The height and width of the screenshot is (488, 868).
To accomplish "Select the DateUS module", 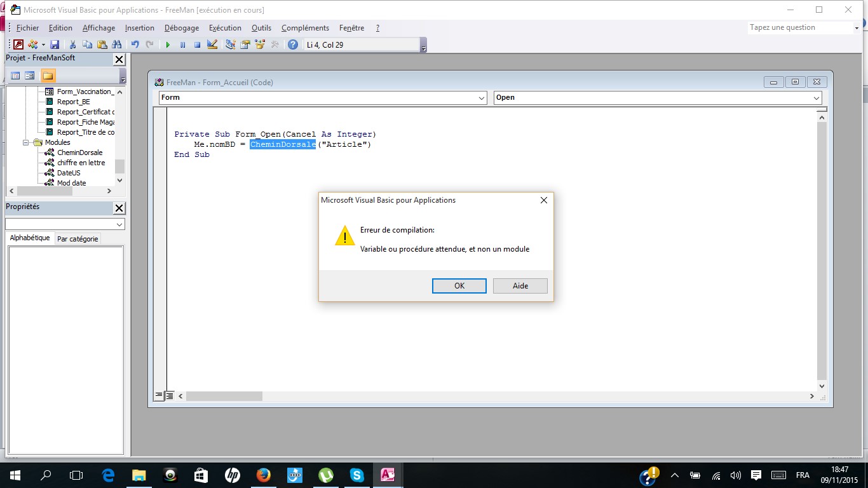I will [x=69, y=173].
